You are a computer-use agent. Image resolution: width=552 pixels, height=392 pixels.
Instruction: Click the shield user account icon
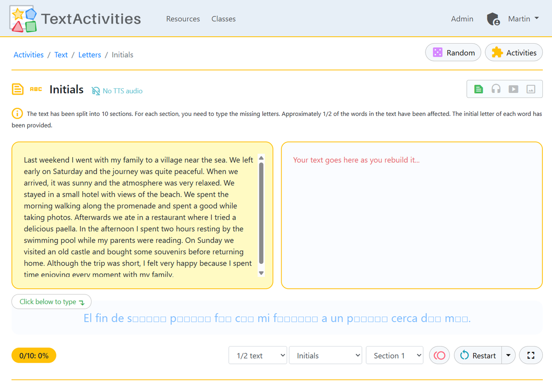(x=493, y=19)
